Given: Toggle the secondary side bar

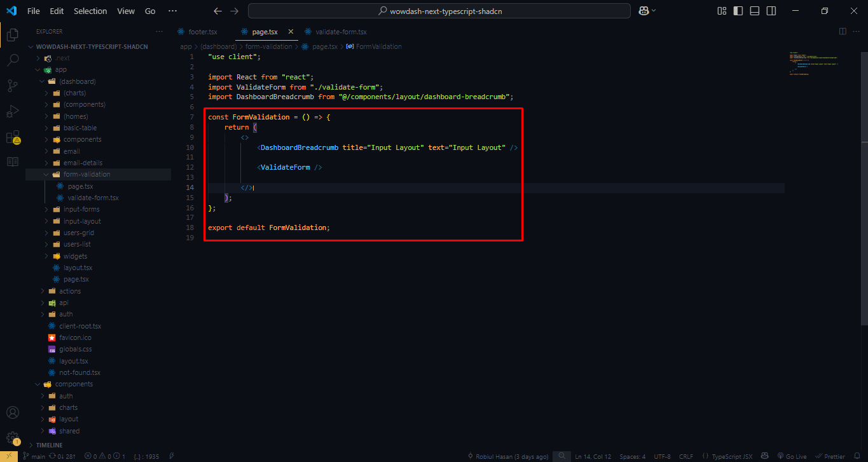Looking at the screenshot, I should (771, 10).
